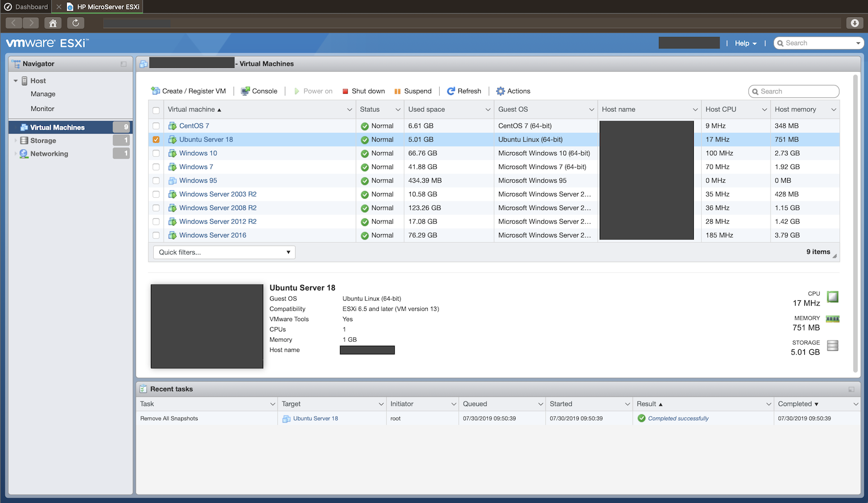Screen dimensions: 868x503
Task: Expand the global search options arrow
Action: [x=858, y=43]
